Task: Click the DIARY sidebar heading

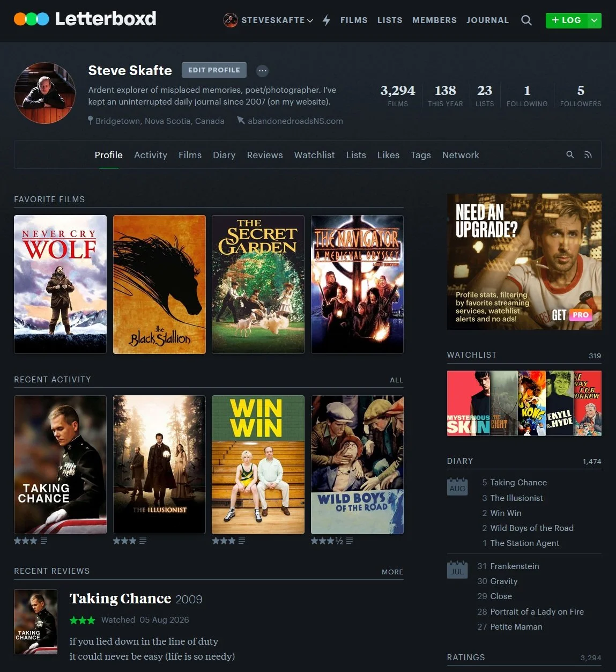Action: pos(460,461)
